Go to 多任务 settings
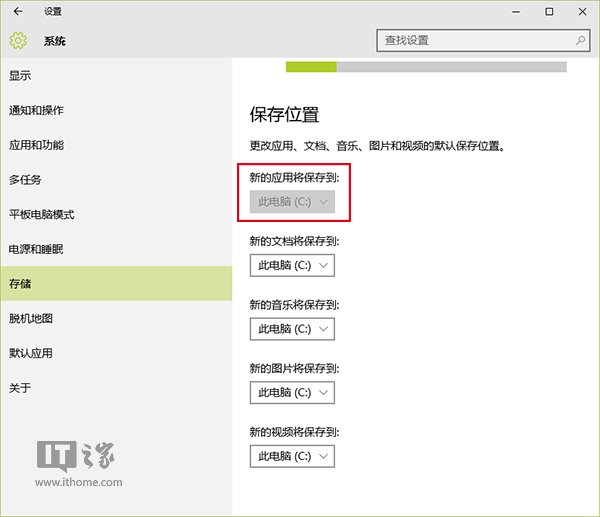 click(x=116, y=179)
